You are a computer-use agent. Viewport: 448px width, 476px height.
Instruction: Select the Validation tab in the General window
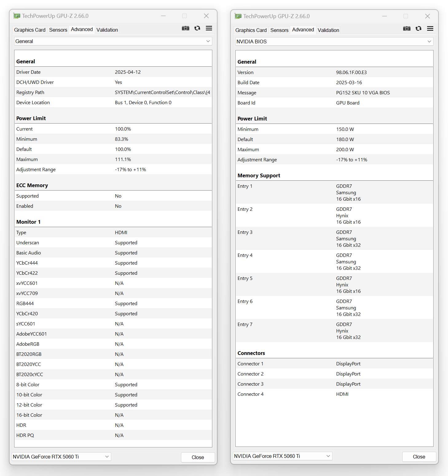107,30
